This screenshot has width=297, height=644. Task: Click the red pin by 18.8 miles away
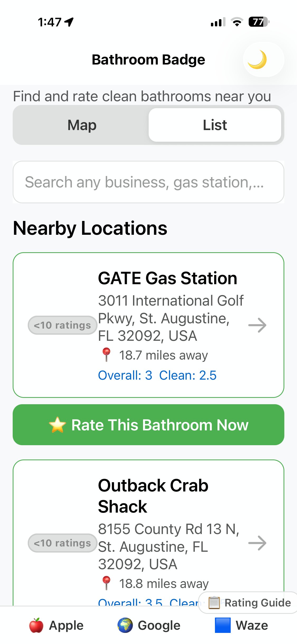[x=106, y=583]
